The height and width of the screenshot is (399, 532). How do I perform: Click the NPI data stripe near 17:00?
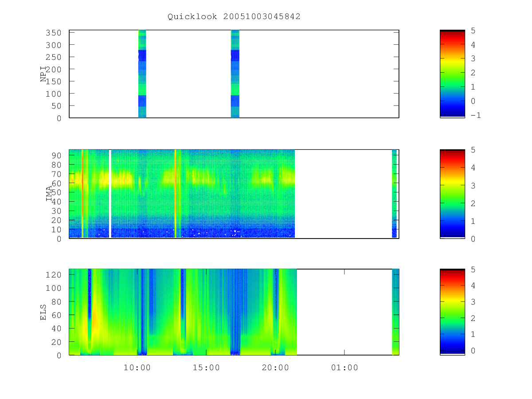235,74
